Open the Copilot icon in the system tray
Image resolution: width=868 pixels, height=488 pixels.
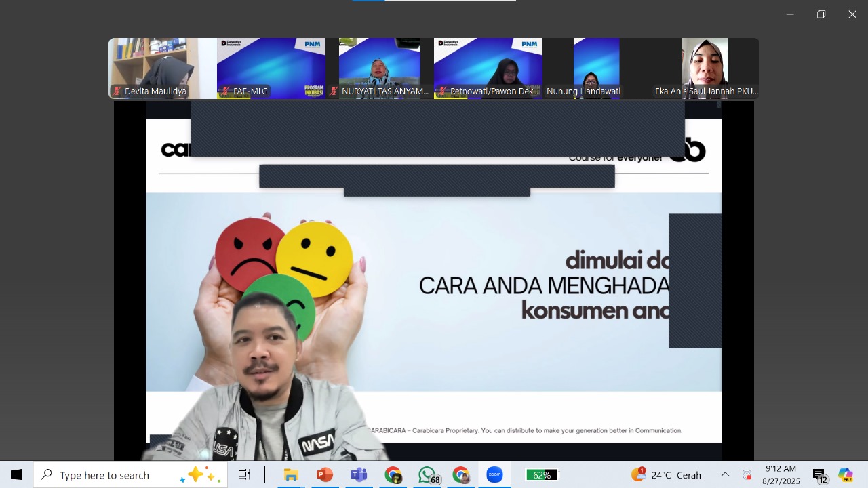(846, 475)
